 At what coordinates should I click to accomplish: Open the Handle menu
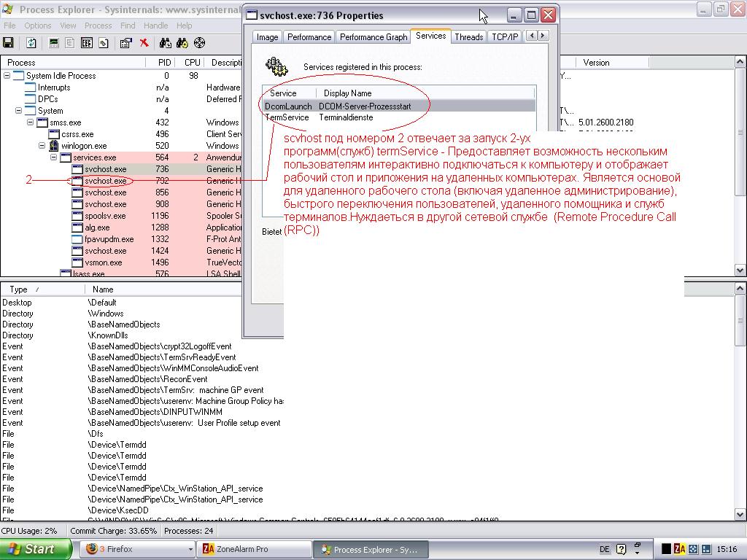click(x=156, y=26)
